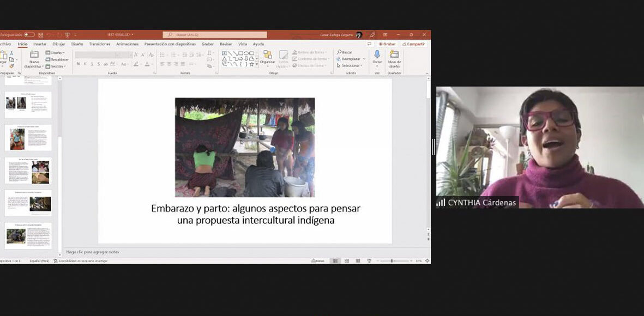Click the text direction icon
Image resolution: width=644 pixels, height=316 pixels.
pos(209,53)
